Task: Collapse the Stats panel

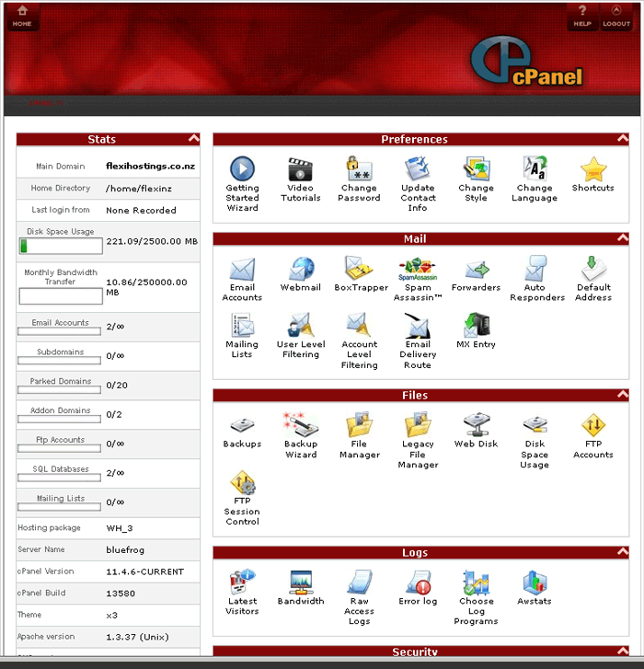Action: pyautogui.click(x=193, y=139)
